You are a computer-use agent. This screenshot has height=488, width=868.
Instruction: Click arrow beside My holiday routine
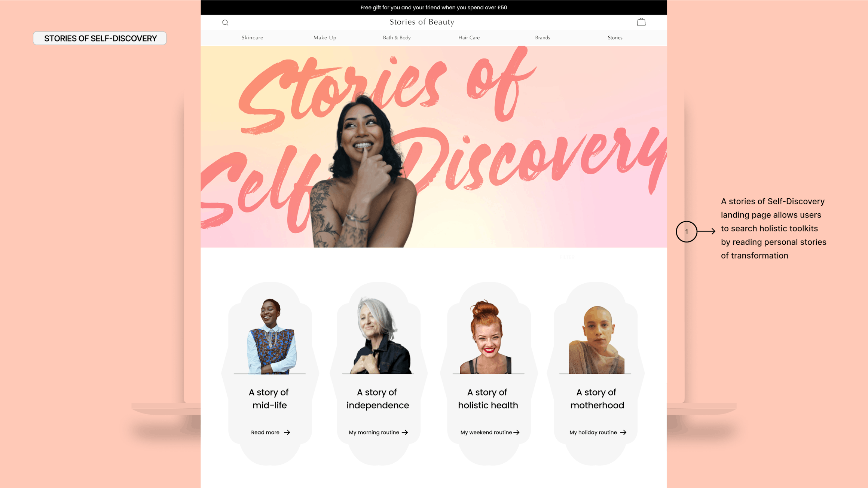click(623, 432)
